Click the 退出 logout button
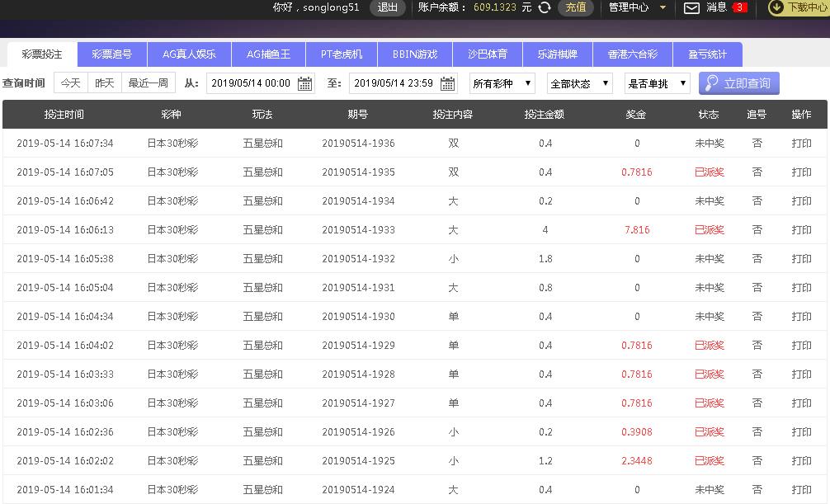 tap(387, 7)
